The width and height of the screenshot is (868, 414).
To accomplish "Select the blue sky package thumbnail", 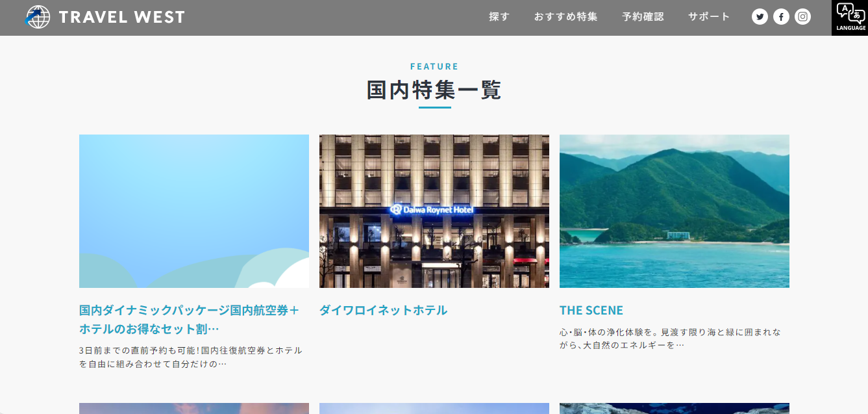I will [193, 211].
